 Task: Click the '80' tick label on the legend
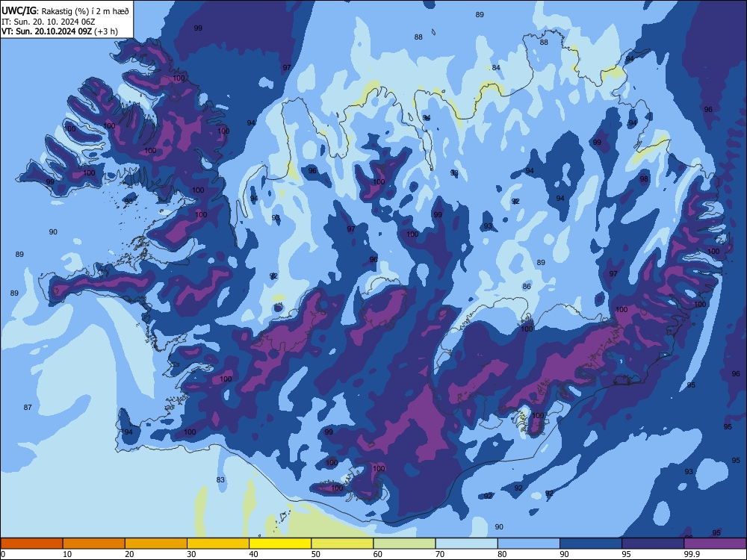(502, 554)
